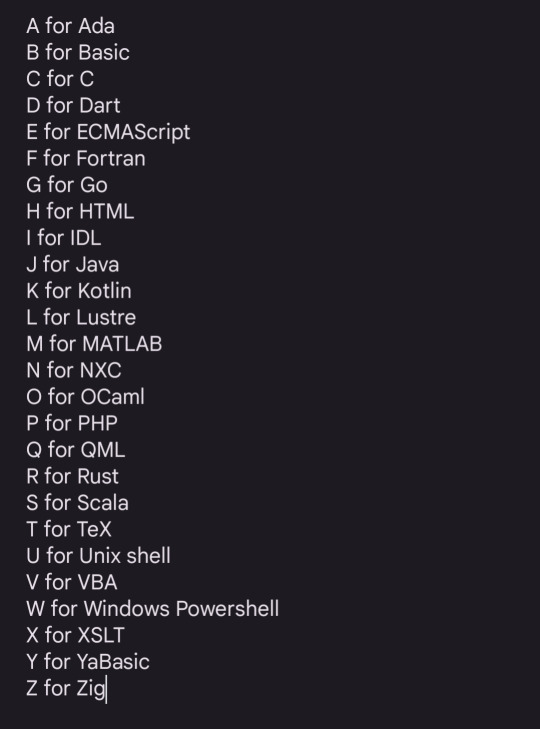
Task: Click the line 'A for Ada'
Action: click(70, 26)
